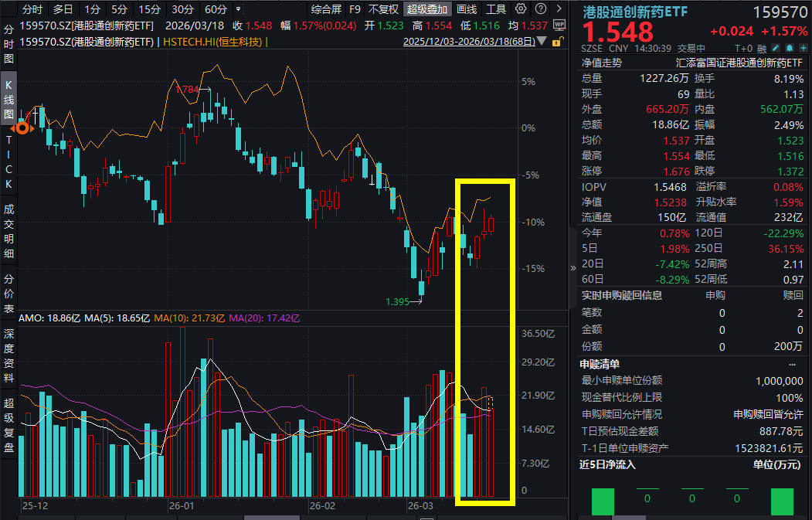Open chart settings gear icon
This screenshot has height=520, width=812.
tap(520, 9)
